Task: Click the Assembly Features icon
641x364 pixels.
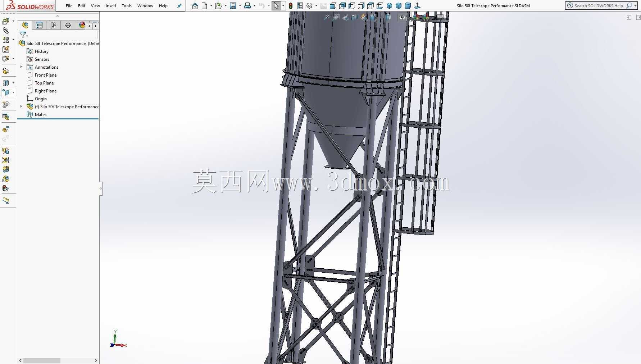Action: point(6,83)
